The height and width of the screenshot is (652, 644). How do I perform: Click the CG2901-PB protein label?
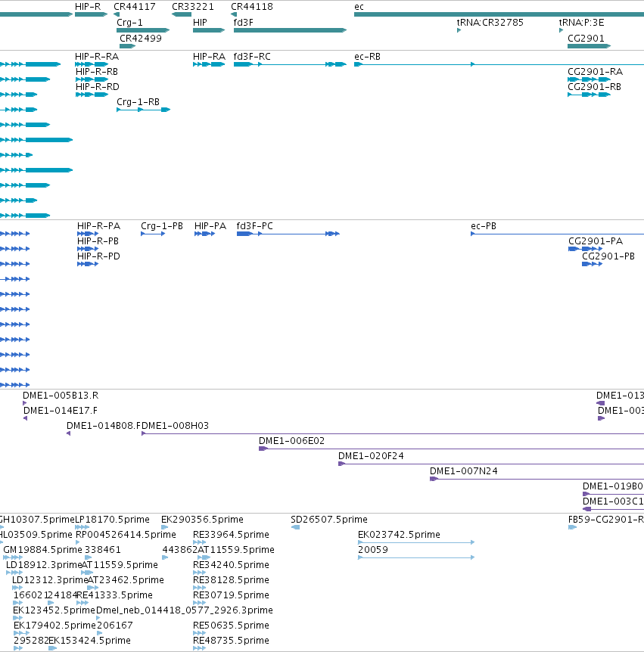pos(608,256)
